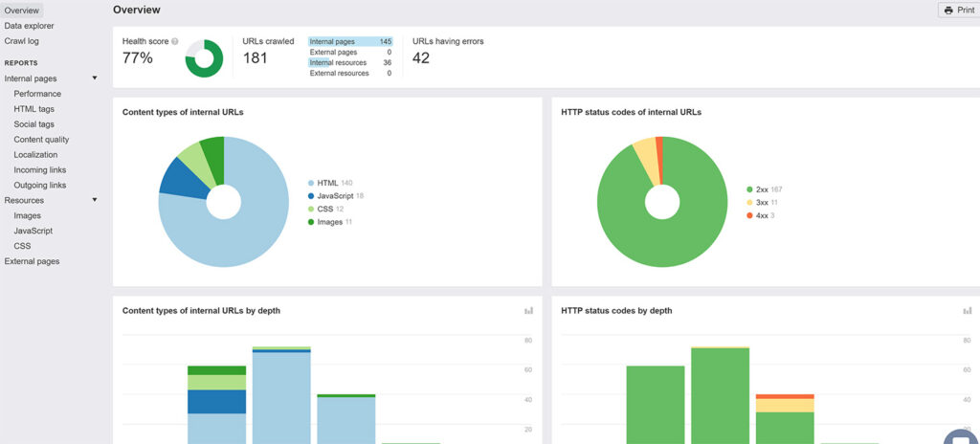Select the Overview sidebar item

[22, 10]
